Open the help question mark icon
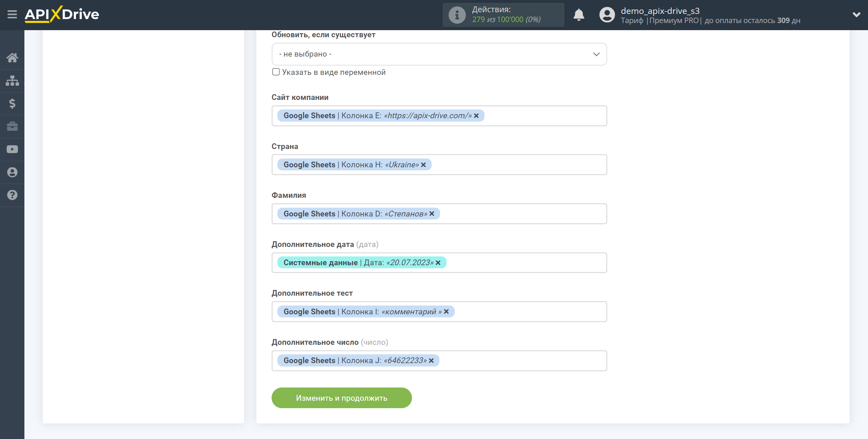868x439 pixels. click(x=12, y=195)
